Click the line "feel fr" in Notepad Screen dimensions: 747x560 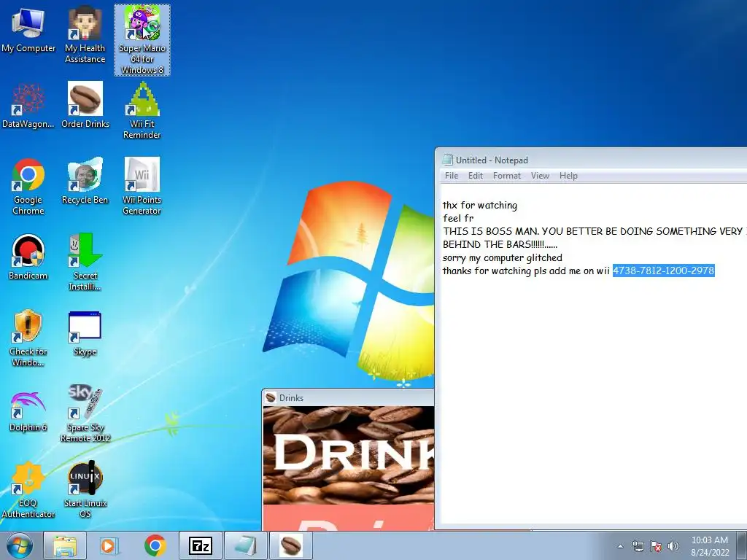click(x=458, y=218)
